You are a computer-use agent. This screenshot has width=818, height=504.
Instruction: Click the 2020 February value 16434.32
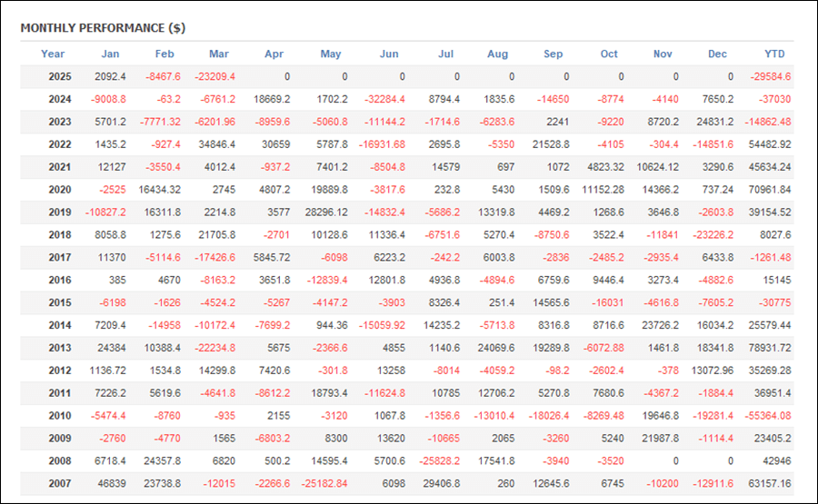point(160,190)
